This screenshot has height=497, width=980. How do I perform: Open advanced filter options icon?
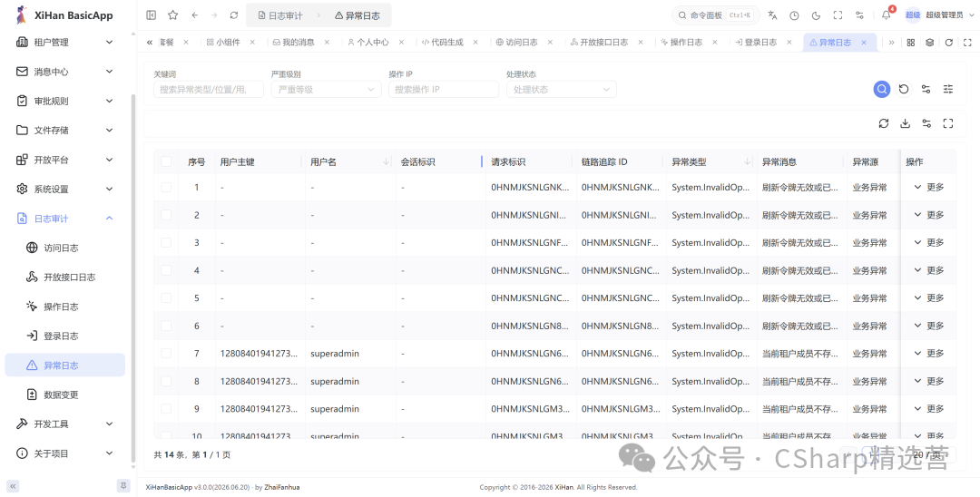pos(947,89)
